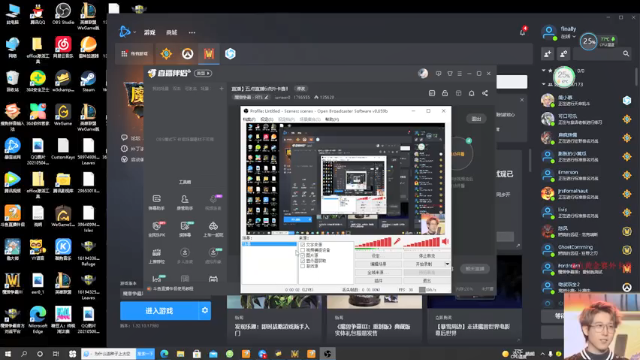This screenshot has height=360, width=640.
Task: Click the add friend icon in Battle.net
Action: click(548, 53)
